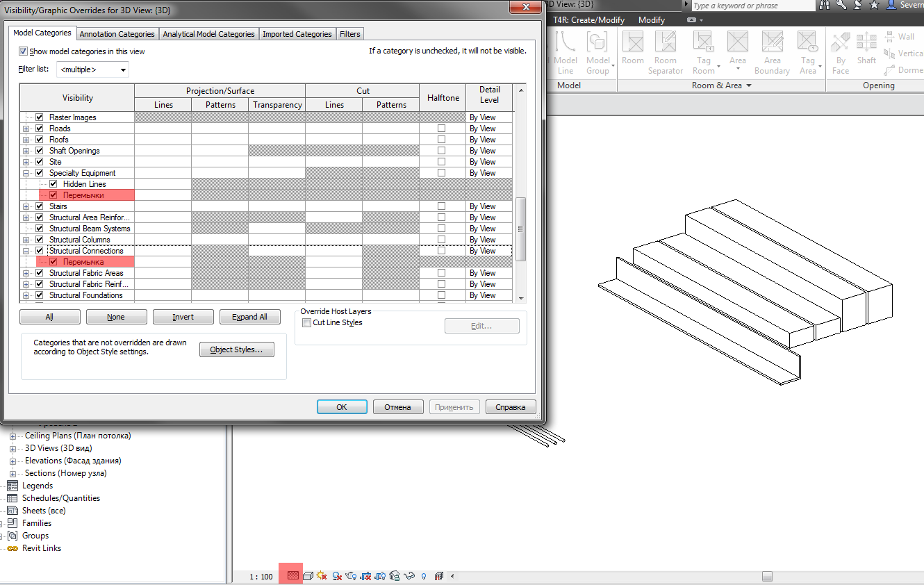The height and width of the screenshot is (585, 924).
Task: Select the Model Line tool
Action: (566, 51)
